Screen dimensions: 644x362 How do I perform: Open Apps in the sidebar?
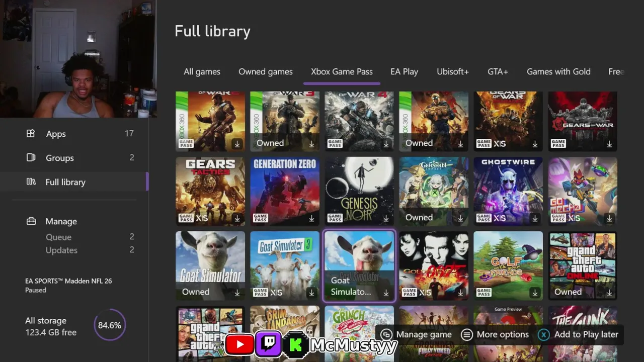coord(74,134)
